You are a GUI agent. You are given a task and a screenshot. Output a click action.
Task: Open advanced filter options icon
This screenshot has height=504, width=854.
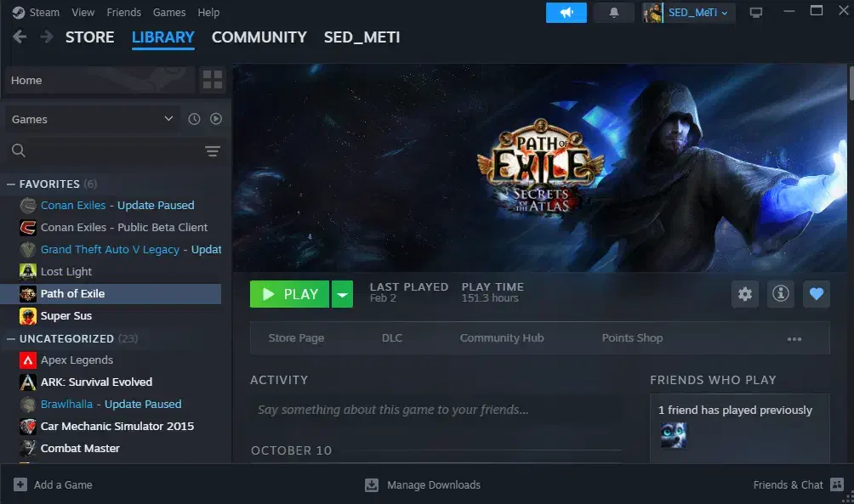[x=213, y=151]
